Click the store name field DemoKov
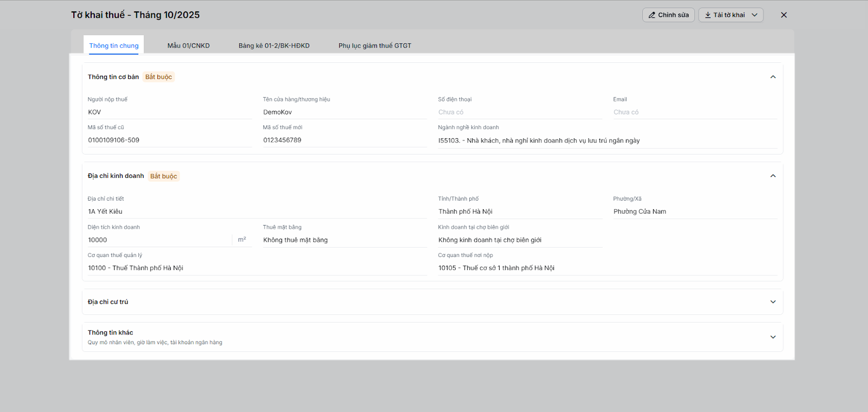Screen dimensions: 868x412 click(344, 112)
